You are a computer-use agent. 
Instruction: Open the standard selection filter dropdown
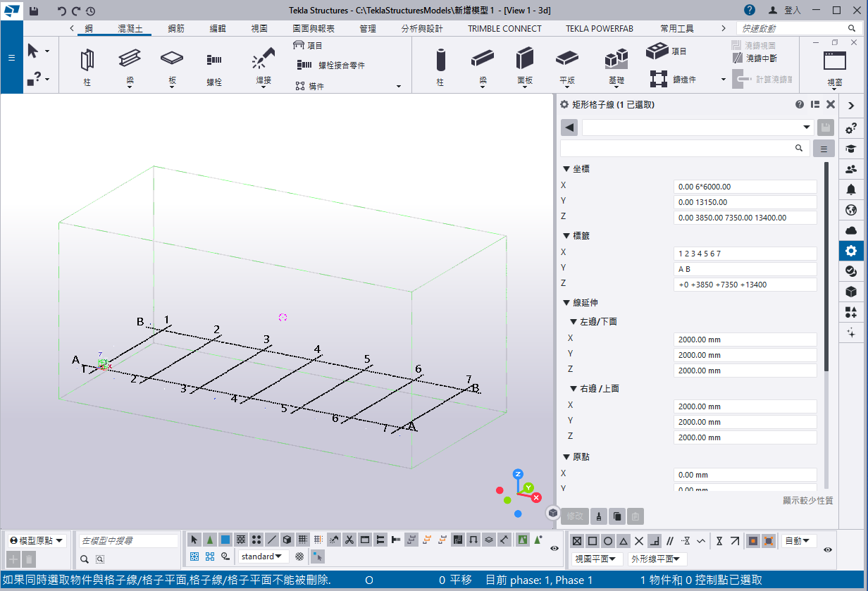point(263,556)
